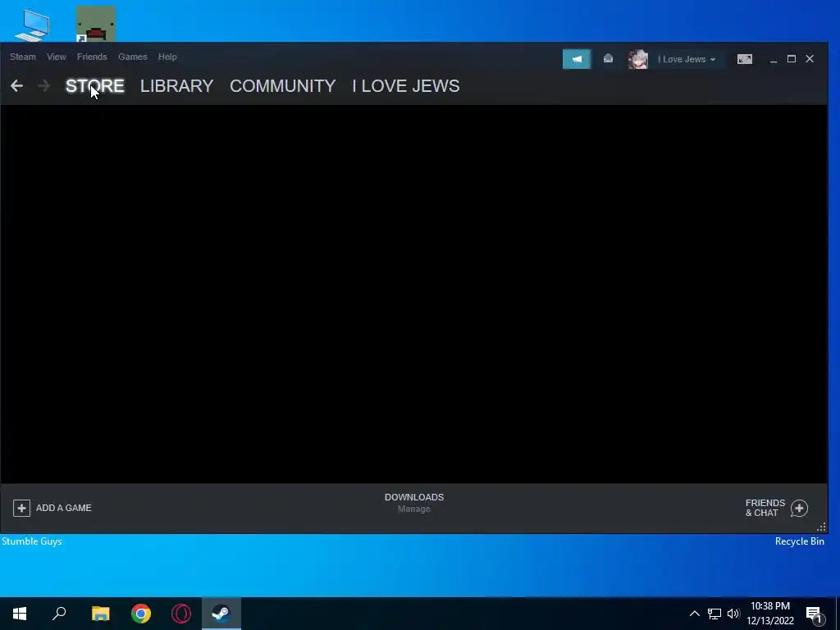Open FRIENDS & CHAT
The width and height of the screenshot is (840, 630).
[x=765, y=508]
